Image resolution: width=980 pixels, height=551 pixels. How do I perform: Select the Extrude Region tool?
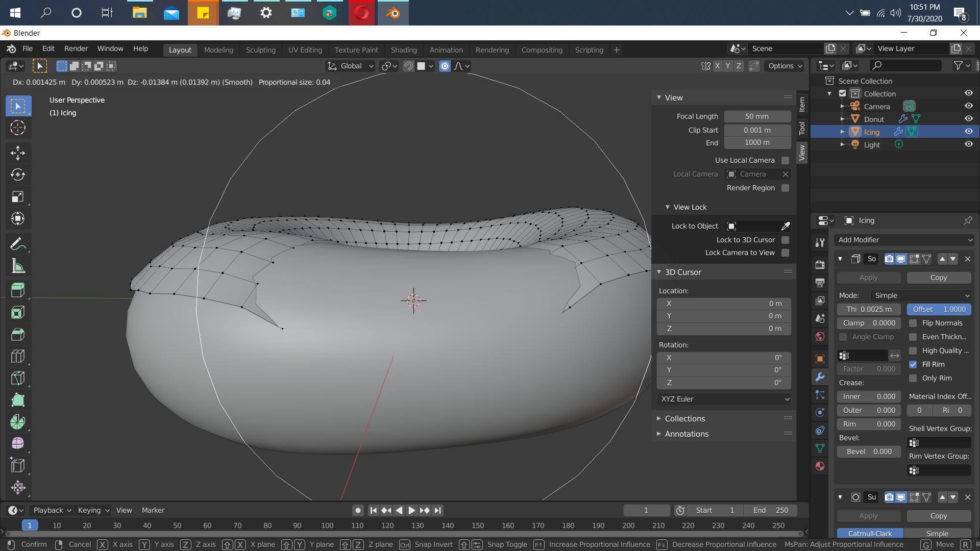point(18,290)
